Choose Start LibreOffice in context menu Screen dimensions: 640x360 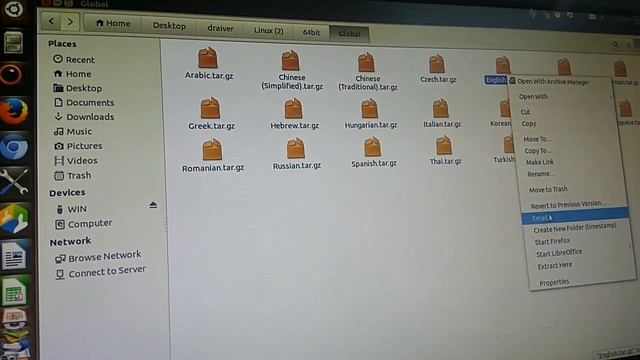point(559,253)
